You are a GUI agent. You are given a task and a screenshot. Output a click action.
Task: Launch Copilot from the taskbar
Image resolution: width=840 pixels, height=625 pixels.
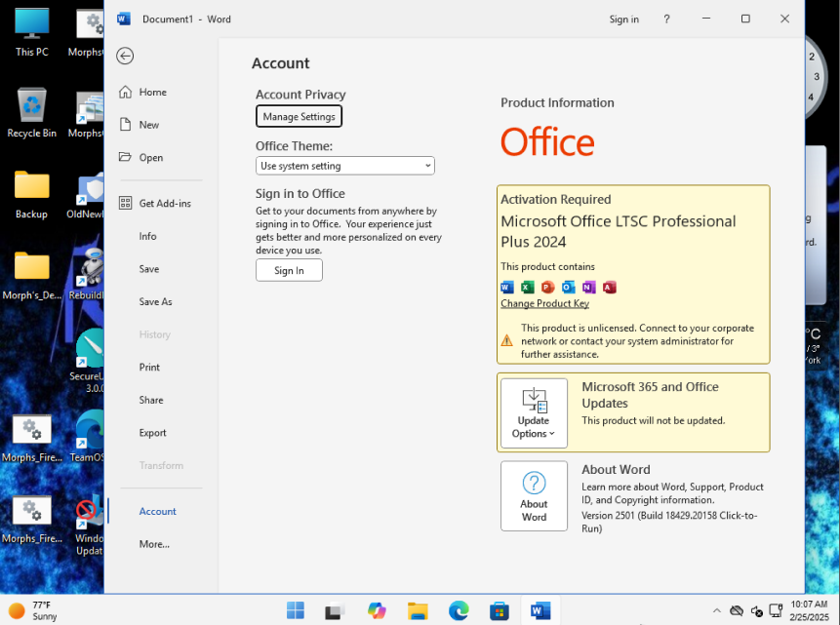377,610
